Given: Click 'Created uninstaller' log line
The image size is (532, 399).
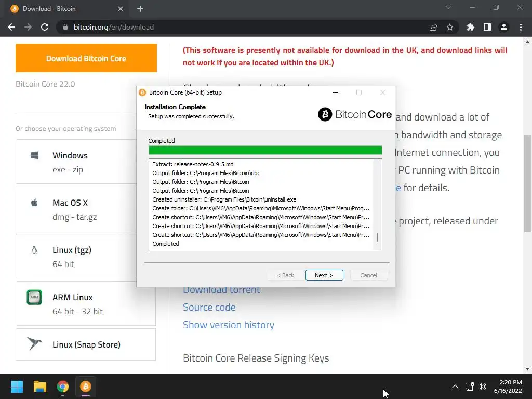Looking at the screenshot, I should click(224, 199).
